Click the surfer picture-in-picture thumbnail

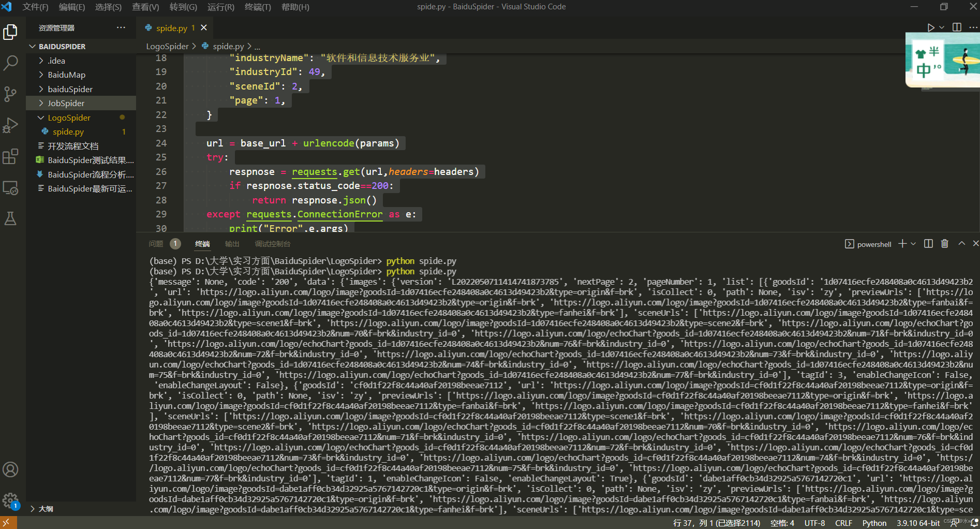click(x=943, y=61)
